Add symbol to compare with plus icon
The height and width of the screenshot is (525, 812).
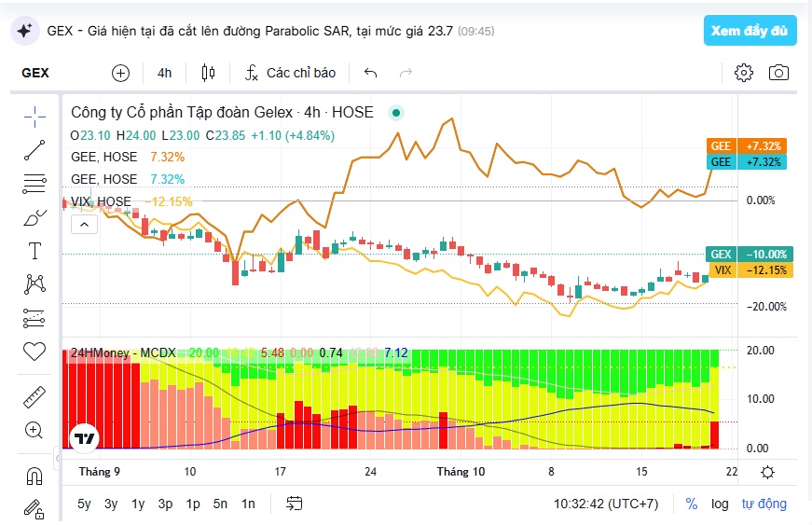coord(120,73)
